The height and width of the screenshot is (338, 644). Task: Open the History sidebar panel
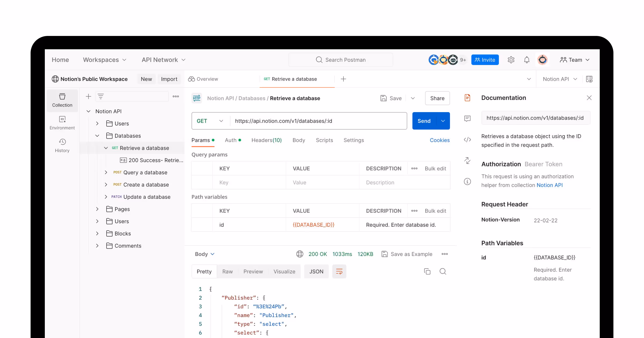pos(62,145)
